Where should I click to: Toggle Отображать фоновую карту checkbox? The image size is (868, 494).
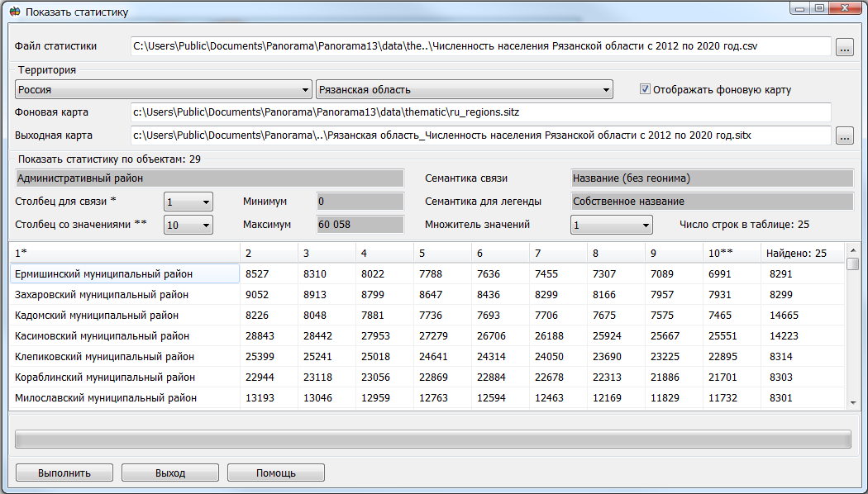[643, 88]
